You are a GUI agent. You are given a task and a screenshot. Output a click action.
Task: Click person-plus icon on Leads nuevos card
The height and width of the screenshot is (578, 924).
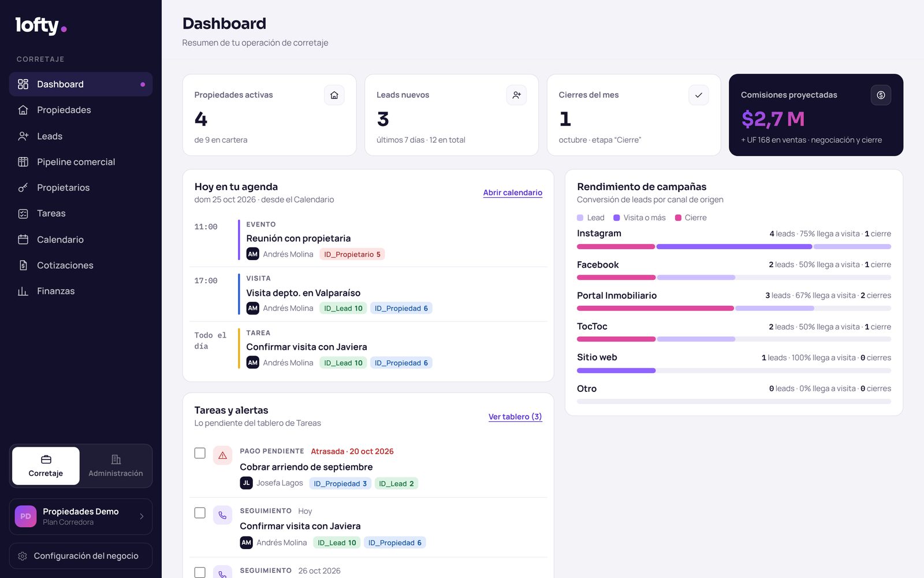pos(516,95)
